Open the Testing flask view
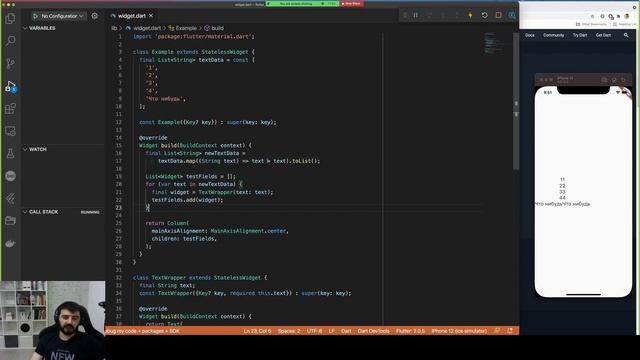 [11, 153]
